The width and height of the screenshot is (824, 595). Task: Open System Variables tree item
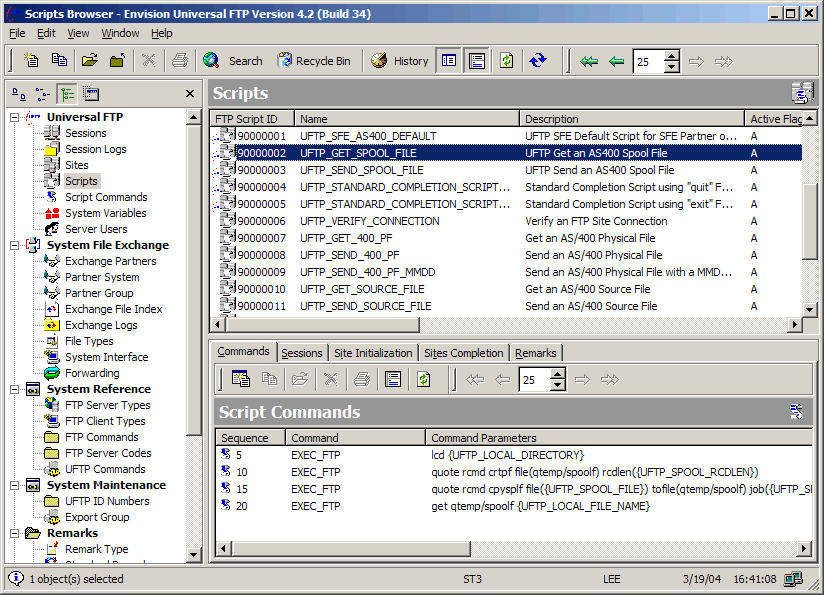[106, 213]
